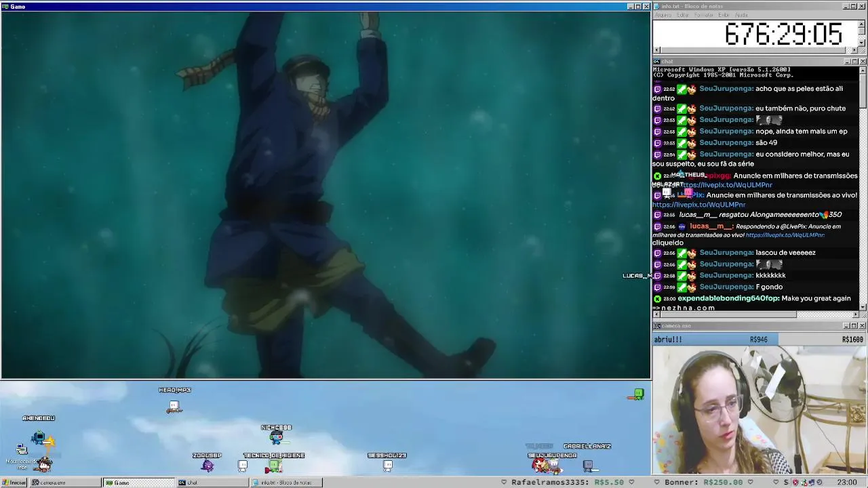Click SeuJurupenga name on 'F gondo' message

(726, 287)
